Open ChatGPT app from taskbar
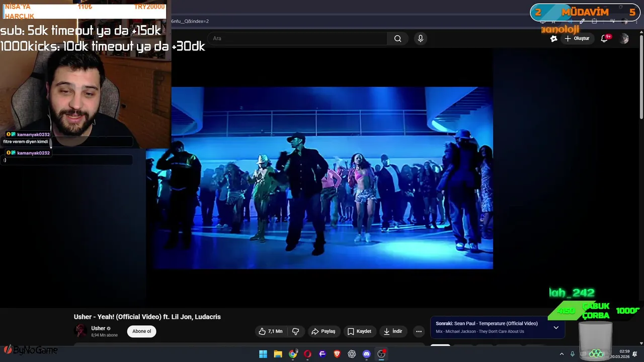This screenshot has height=362, width=644. pos(352,354)
